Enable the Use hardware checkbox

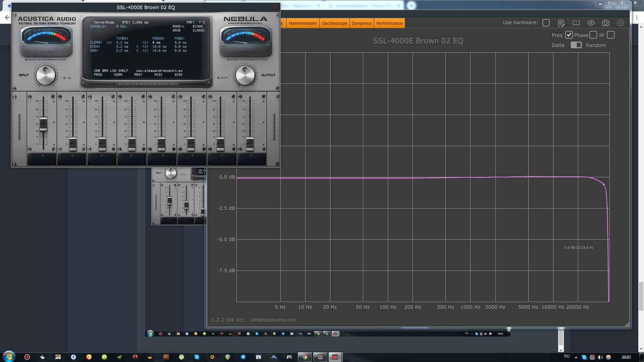point(546,23)
